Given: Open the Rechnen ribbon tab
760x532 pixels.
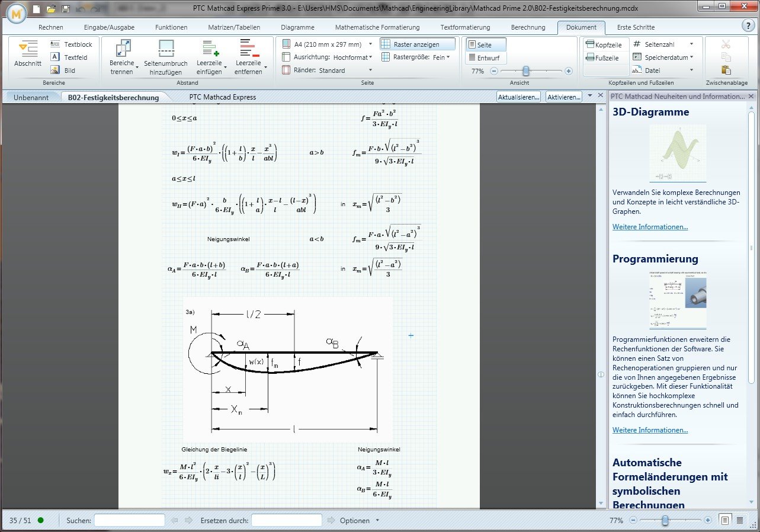Looking at the screenshot, I should click(51, 27).
